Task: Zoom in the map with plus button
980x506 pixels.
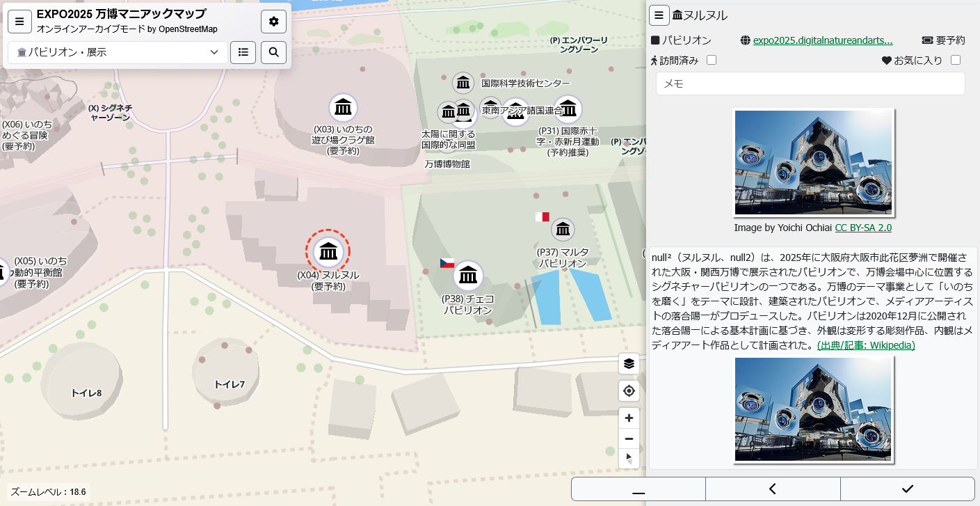Action: 629,418
